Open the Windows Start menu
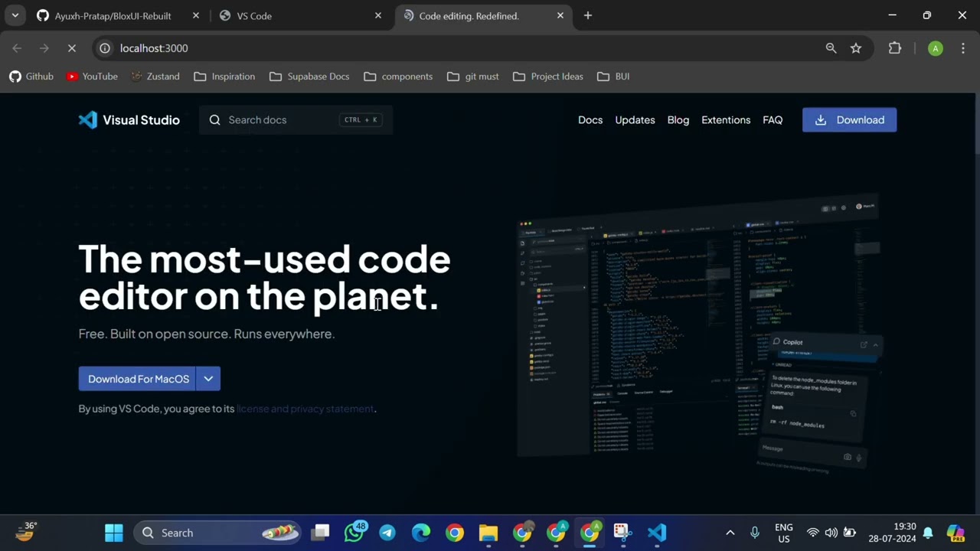Viewport: 980px width, 551px height. tap(114, 533)
